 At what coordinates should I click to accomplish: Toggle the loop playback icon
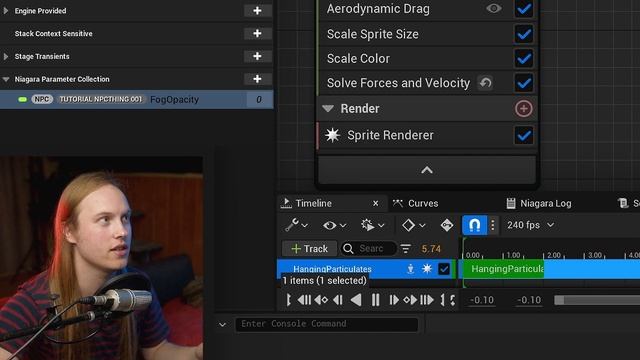[453, 300]
